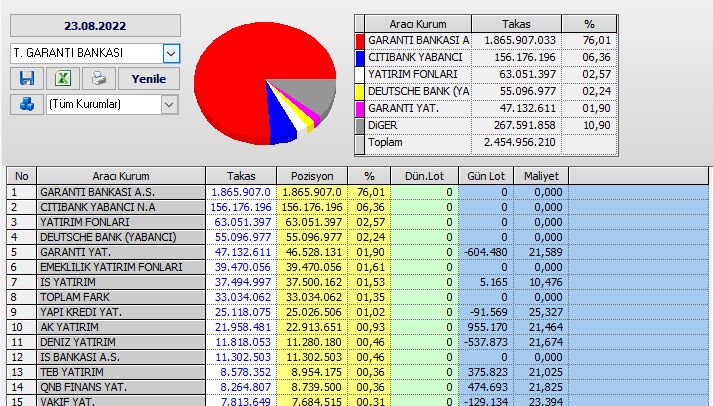Viewport: 713px width, 406px height.
Task: Export table using the Excel icon
Action: pos(63,79)
